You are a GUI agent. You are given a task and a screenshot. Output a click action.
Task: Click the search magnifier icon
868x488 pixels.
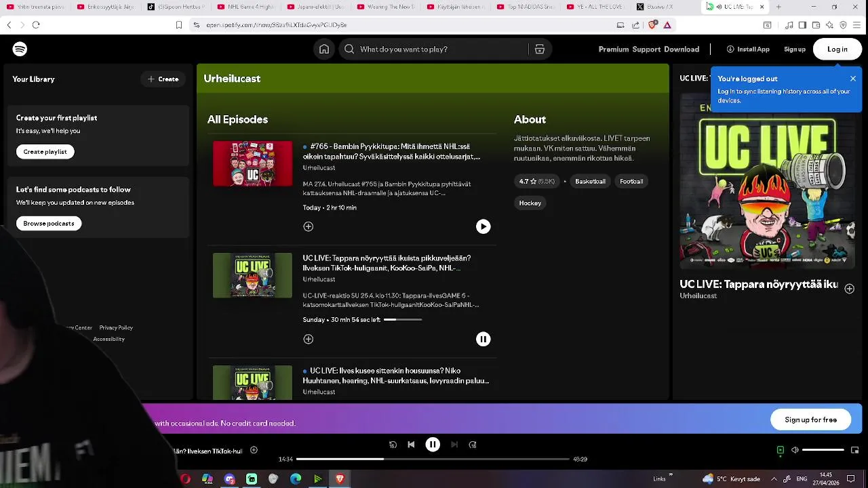coord(349,49)
